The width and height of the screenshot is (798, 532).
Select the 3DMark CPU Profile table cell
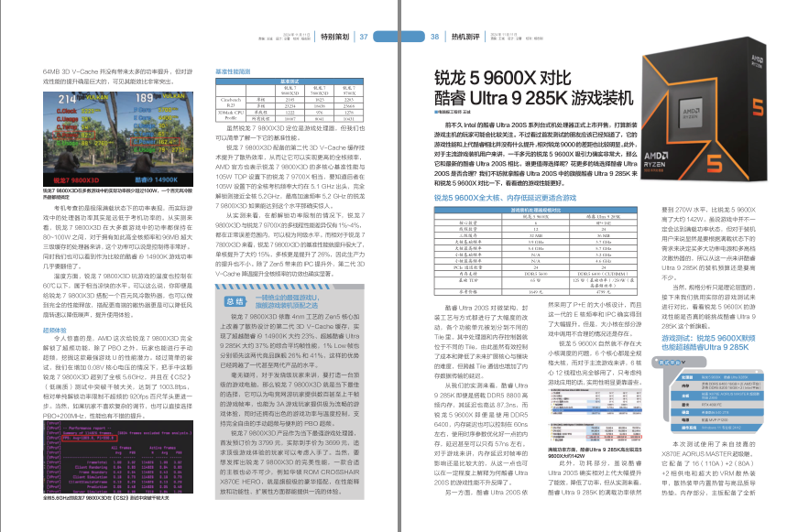pos(231,115)
